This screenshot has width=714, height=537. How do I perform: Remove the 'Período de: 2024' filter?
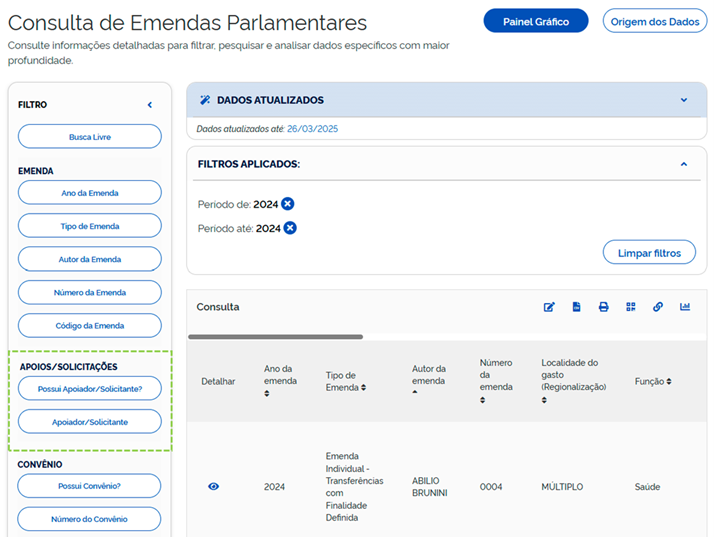[x=288, y=204]
